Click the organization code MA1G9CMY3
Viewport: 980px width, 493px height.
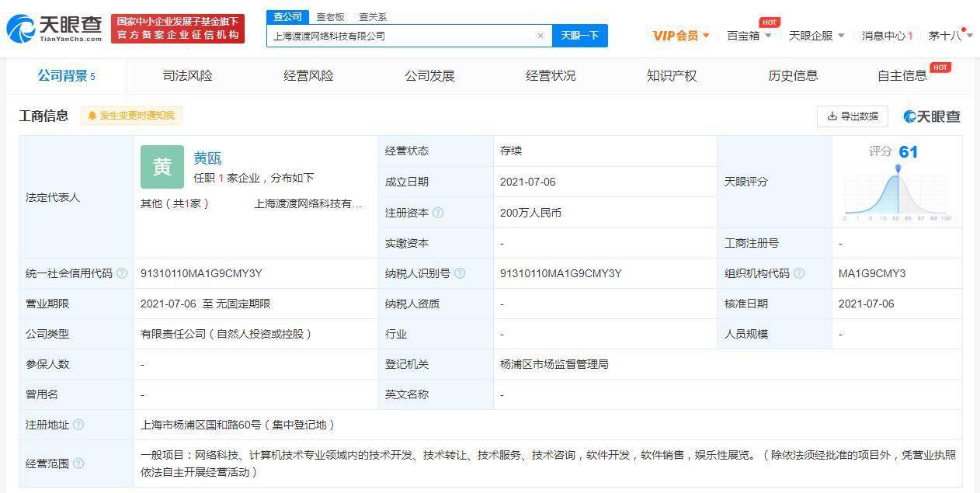point(872,273)
